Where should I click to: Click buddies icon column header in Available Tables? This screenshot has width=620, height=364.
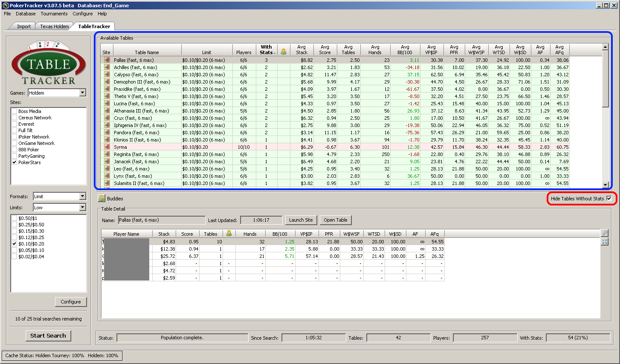[x=283, y=52]
